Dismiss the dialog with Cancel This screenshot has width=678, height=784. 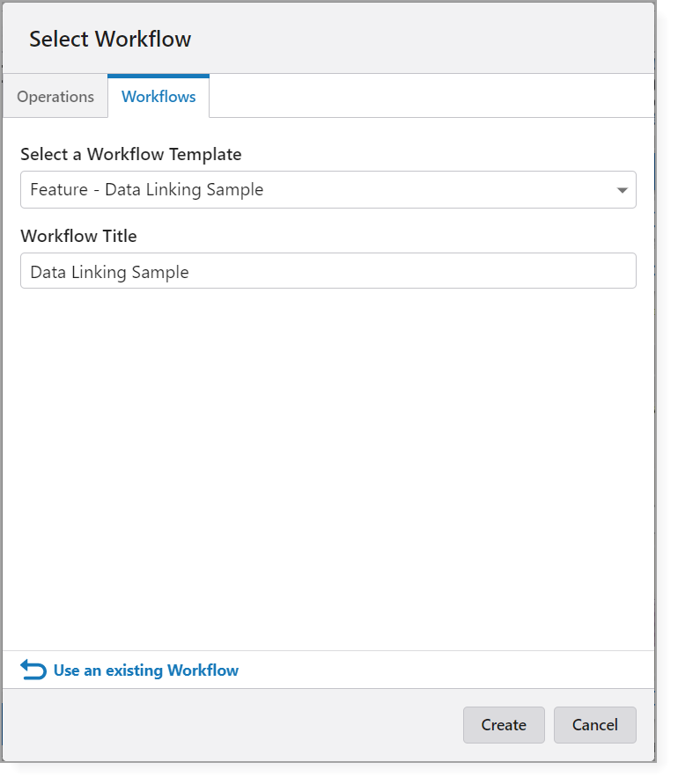click(x=595, y=725)
